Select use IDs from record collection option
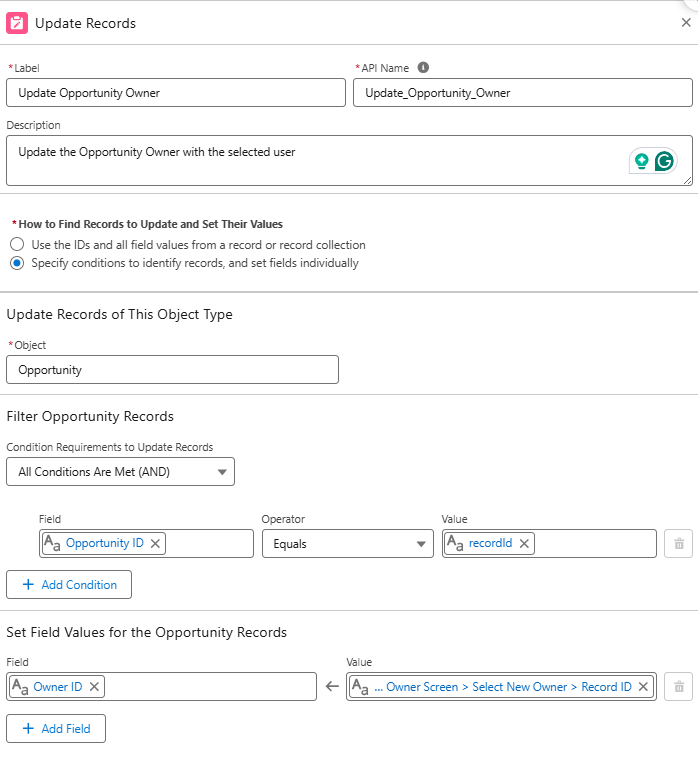Viewport: 698px width, 782px height. (17, 244)
